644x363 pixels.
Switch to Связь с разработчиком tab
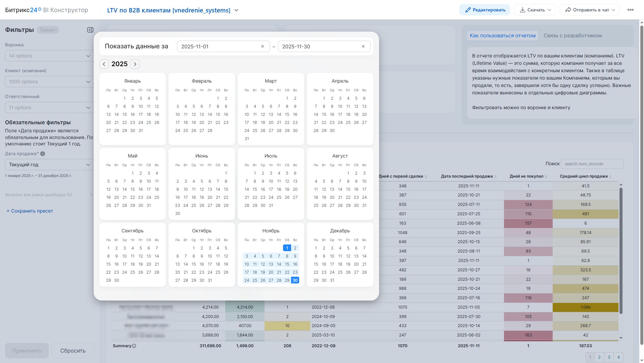pyautogui.click(x=572, y=36)
